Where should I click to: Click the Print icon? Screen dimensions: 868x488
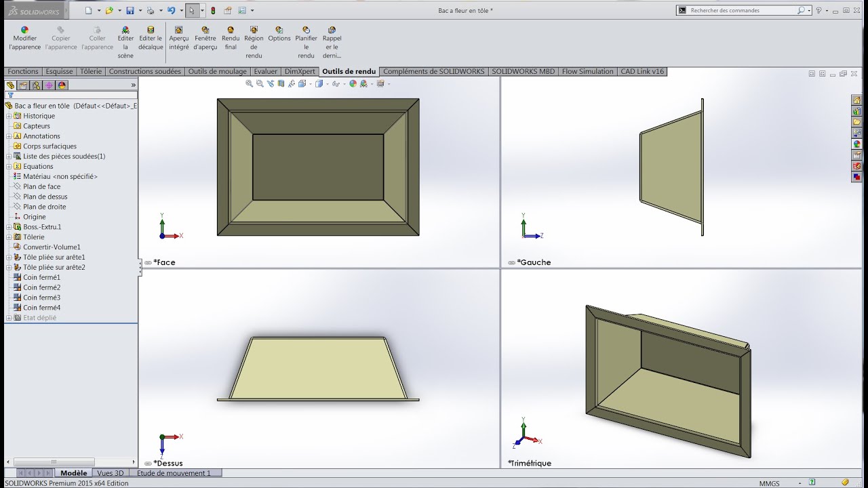click(151, 10)
